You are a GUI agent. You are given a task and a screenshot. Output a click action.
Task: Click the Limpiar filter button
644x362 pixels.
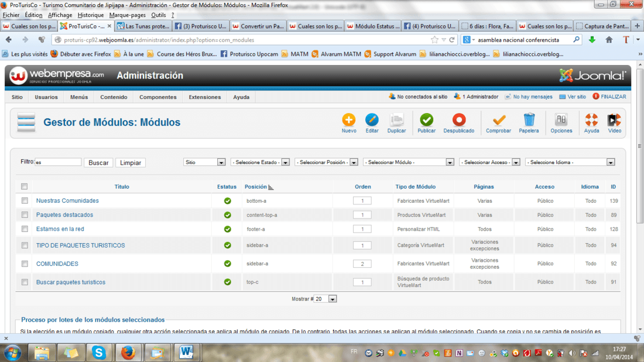[x=131, y=163]
